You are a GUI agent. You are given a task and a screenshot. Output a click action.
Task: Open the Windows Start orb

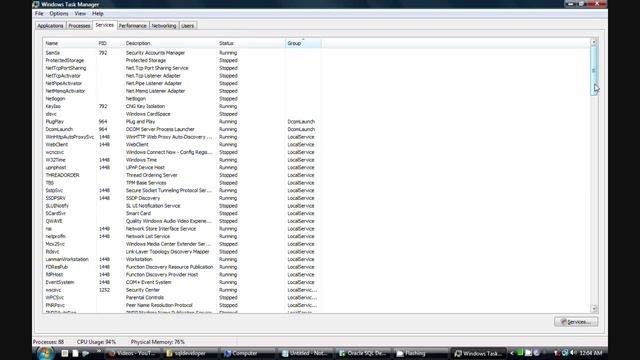(x=45, y=353)
